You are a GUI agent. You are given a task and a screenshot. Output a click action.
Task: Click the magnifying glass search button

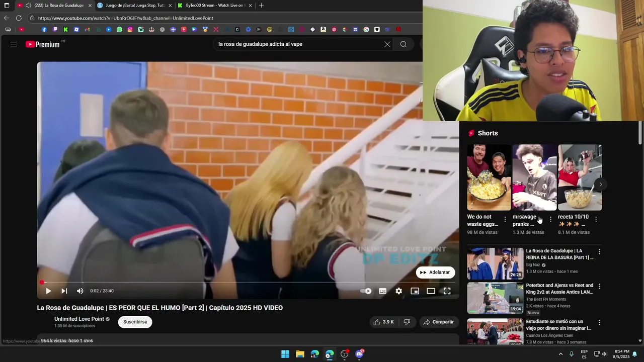(x=404, y=44)
